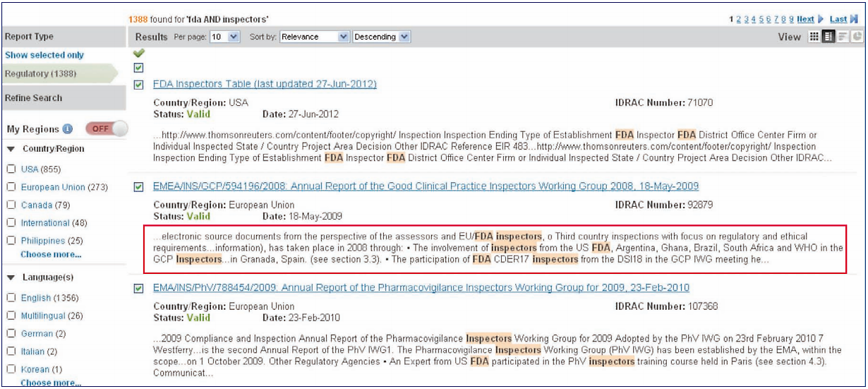
Task: Open the pie chart view icon
Action: click(857, 37)
